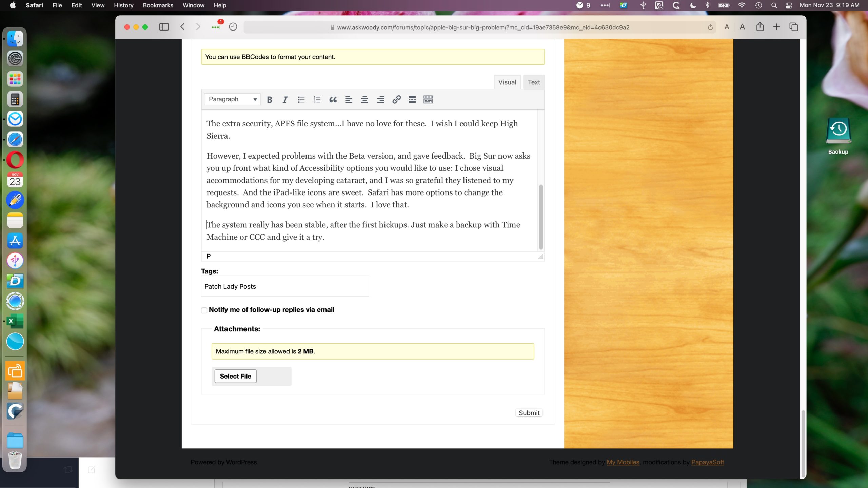868x488 pixels.
Task: Open Help menu
Action: (220, 5)
